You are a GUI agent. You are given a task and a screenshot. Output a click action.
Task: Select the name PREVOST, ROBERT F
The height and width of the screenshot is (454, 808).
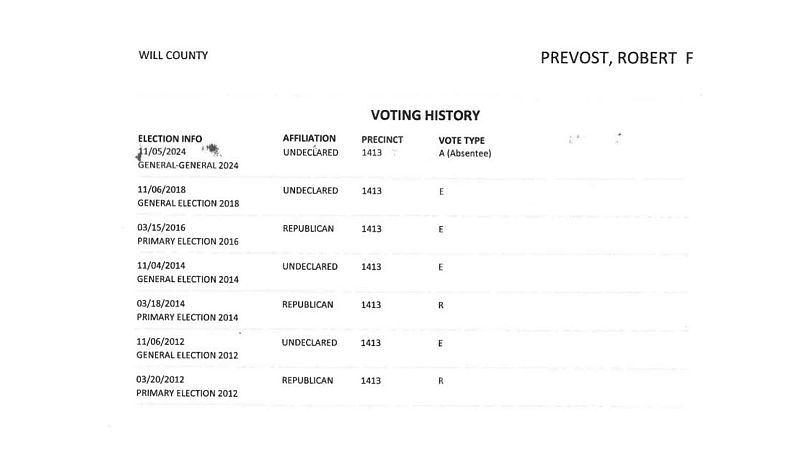coord(616,57)
